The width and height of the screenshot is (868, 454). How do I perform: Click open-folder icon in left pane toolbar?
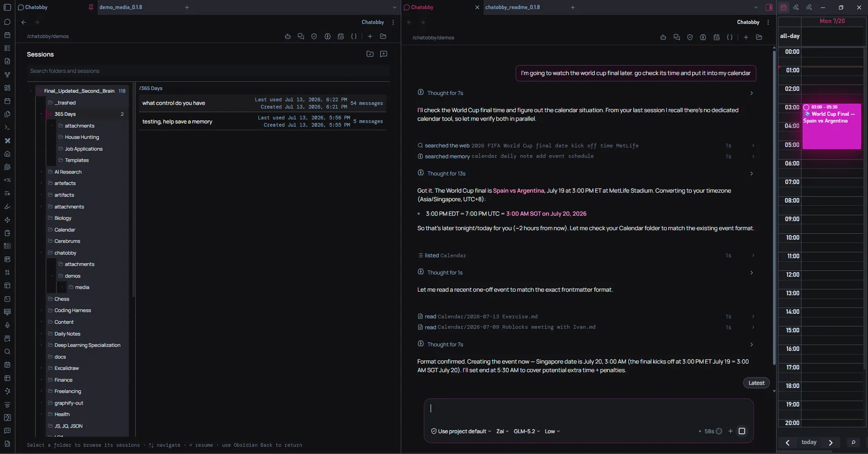click(x=383, y=36)
